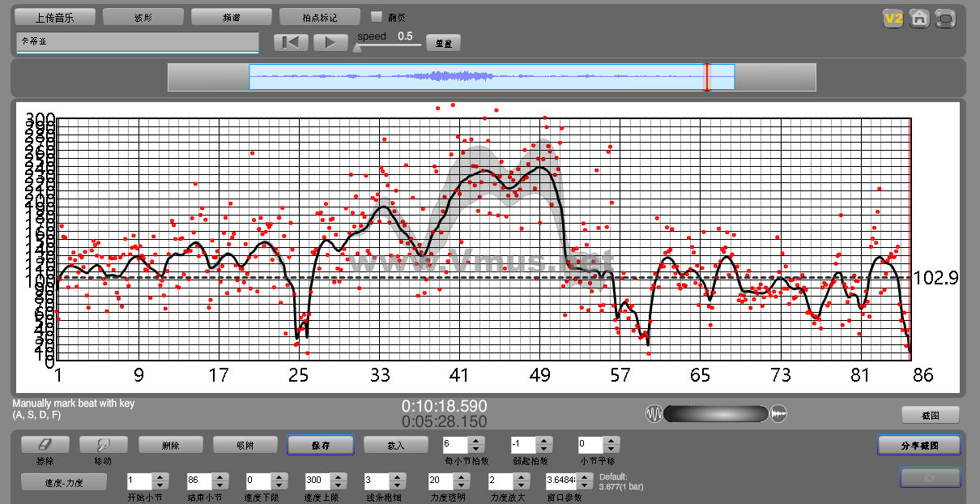Click the dense waveform icon right of gradient slider
The image size is (980, 504).
coord(778,414)
